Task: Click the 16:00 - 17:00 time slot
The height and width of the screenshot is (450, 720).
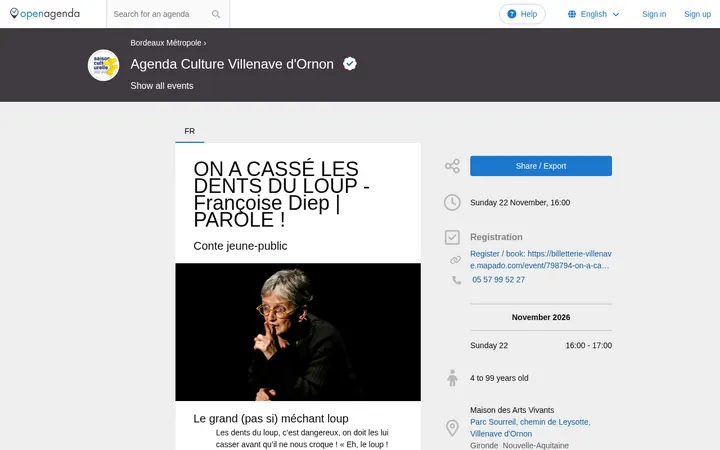Action: tap(588, 345)
